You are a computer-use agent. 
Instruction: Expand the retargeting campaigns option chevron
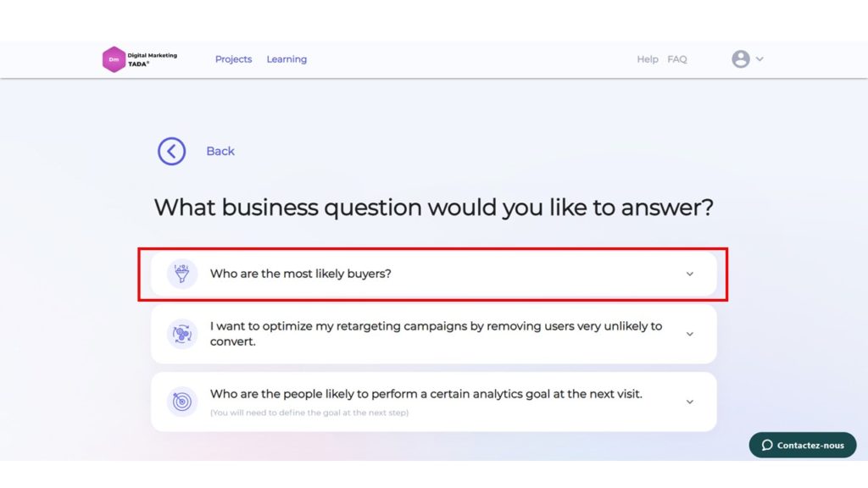pyautogui.click(x=690, y=334)
